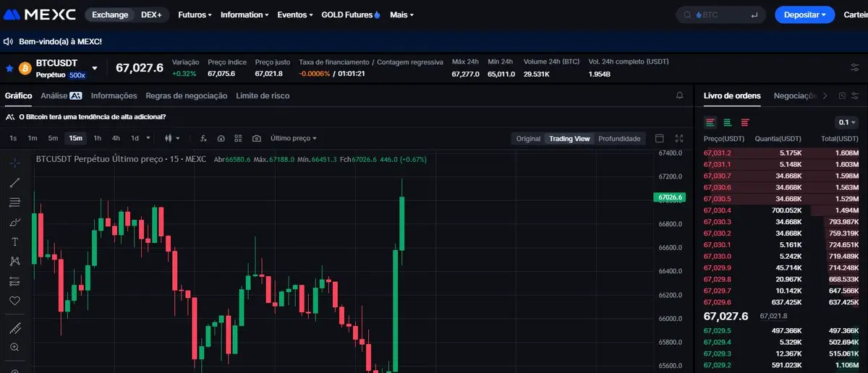868x373 pixels.
Task: Set chart interval to 1m
Action: 33,138
